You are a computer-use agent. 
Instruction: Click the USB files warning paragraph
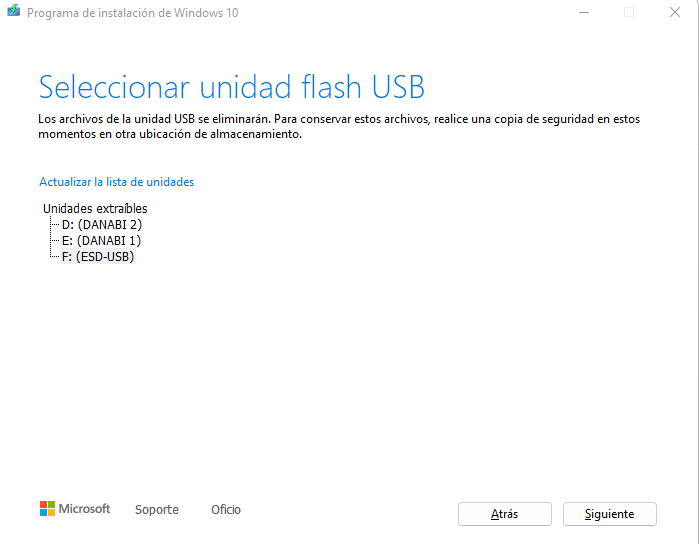[339, 126]
